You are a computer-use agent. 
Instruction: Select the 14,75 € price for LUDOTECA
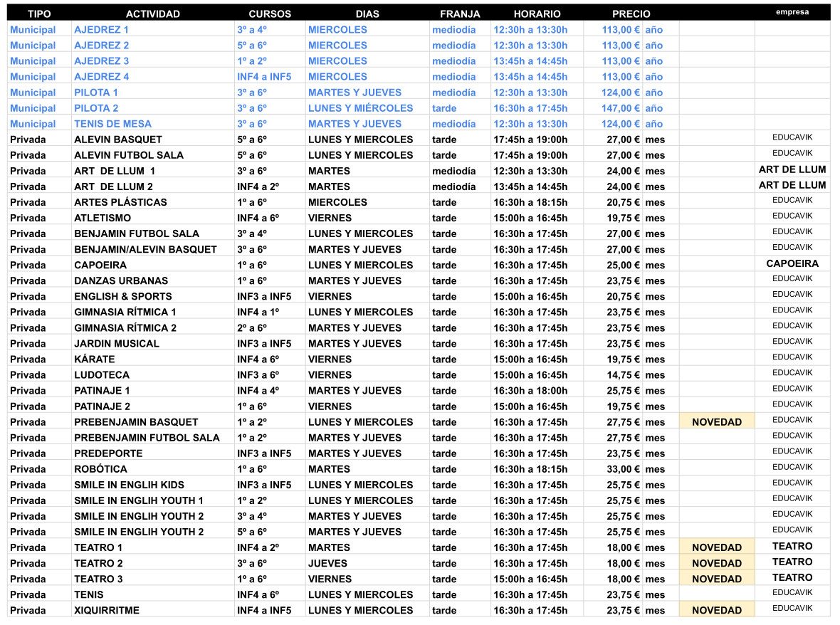[x=623, y=375]
